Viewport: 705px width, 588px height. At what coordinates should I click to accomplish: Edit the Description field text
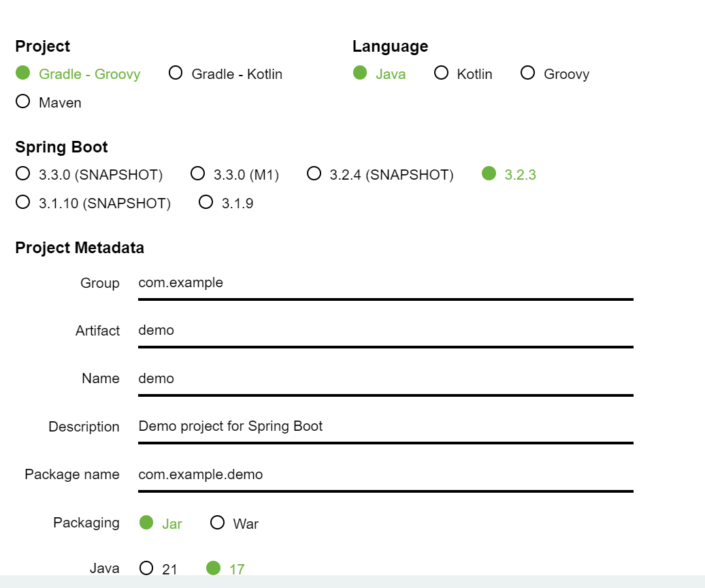pyautogui.click(x=386, y=427)
